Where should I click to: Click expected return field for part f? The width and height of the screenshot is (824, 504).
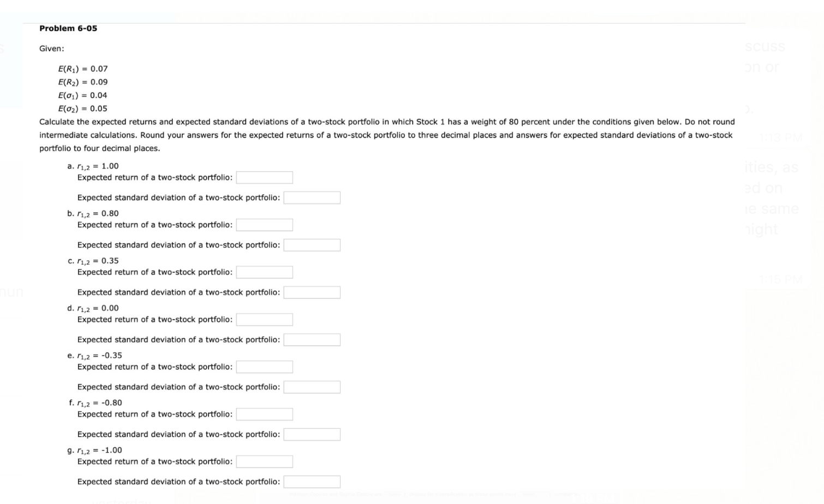click(265, 415)
